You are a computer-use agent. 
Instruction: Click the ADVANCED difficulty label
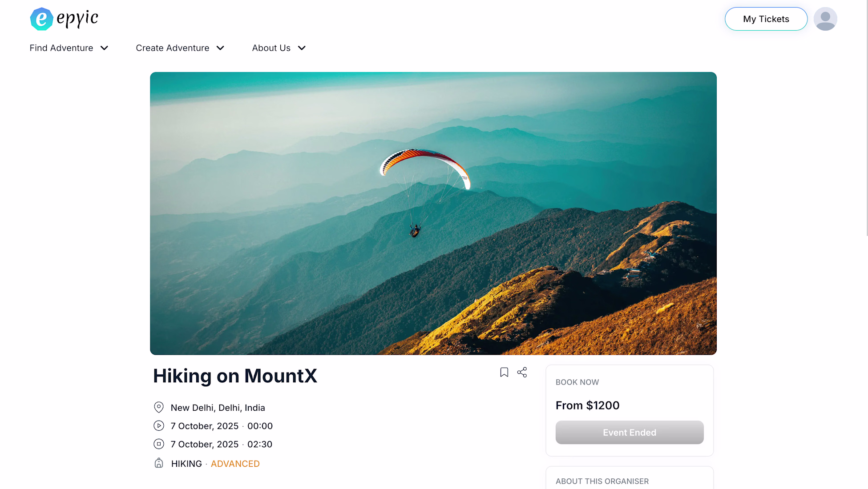(x=235, y=464)
